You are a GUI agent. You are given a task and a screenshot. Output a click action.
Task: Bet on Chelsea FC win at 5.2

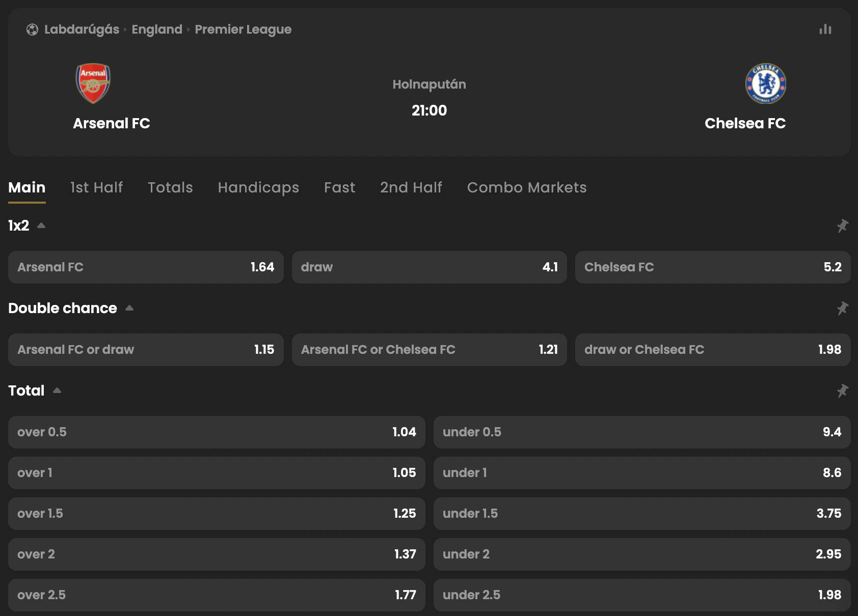(x=713, y=267)
